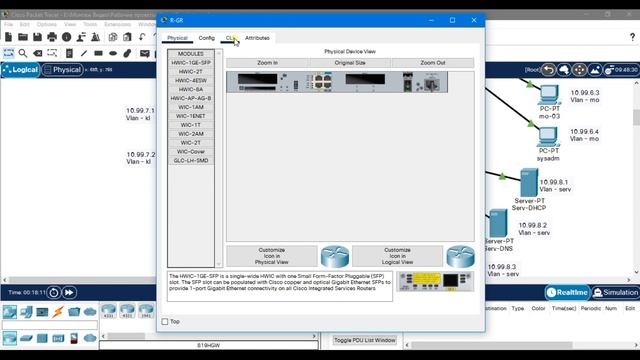
Task: Click the mo-03 PC in workspace
Action: coord(549,95)
